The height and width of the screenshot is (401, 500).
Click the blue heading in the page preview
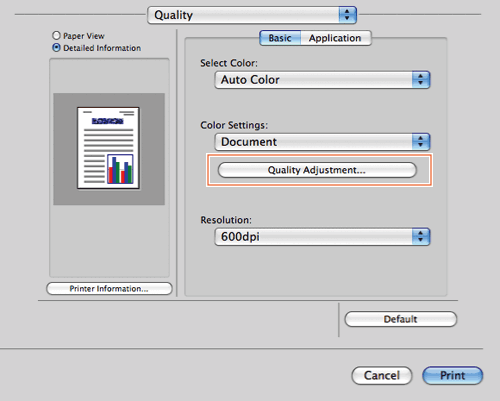pos(108,121)
